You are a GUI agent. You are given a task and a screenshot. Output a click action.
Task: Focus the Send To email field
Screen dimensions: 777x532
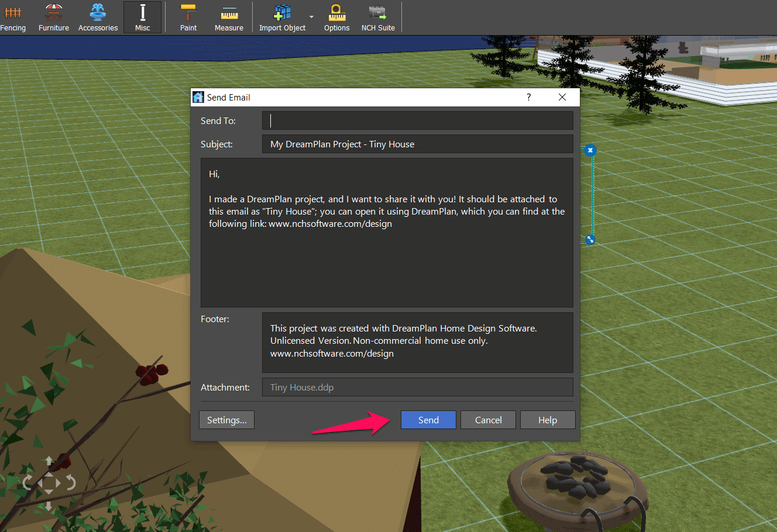pyautogui.click(x=418, y=120)
